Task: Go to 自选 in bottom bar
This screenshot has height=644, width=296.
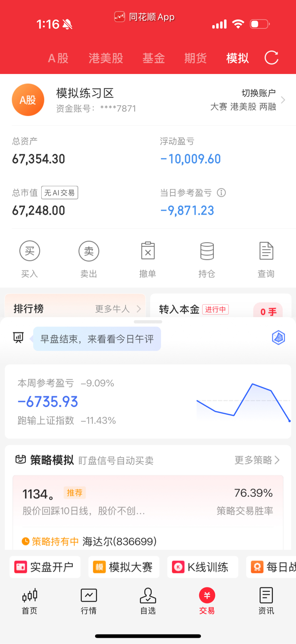Action: (148, 601)
